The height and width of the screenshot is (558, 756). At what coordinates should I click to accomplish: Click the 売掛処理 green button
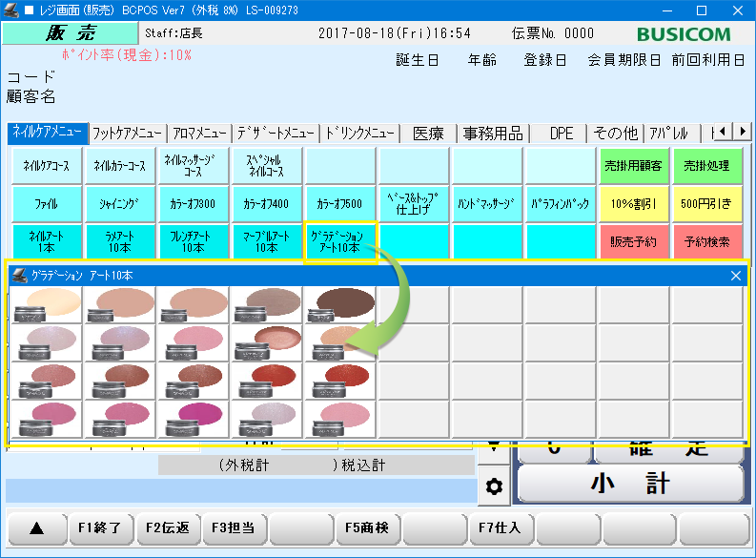[707, 165]
